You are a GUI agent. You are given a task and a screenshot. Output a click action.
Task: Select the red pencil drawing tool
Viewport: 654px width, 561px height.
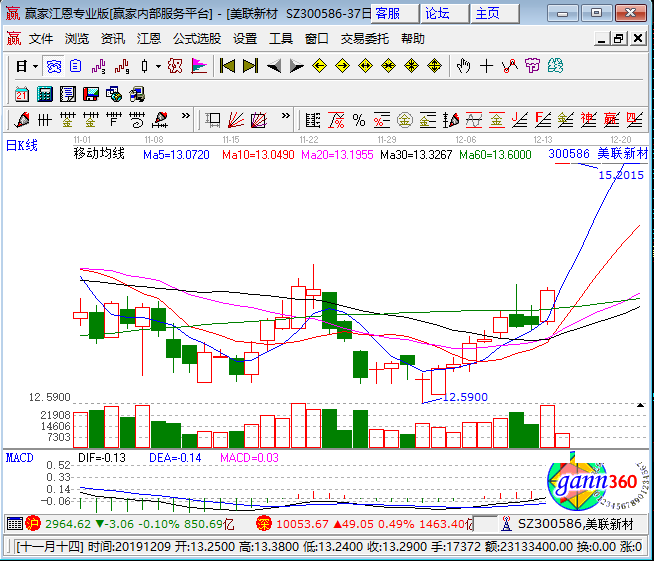pos(22,120)
